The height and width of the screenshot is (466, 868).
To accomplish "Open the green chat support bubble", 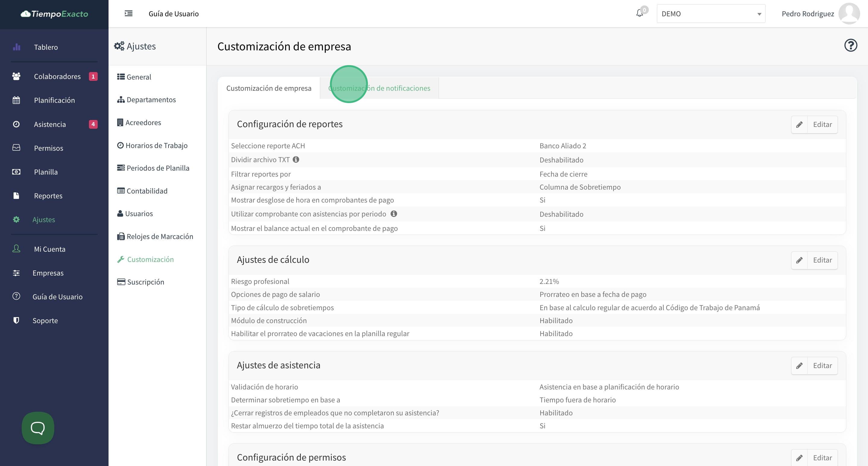I will pos(38,428).
